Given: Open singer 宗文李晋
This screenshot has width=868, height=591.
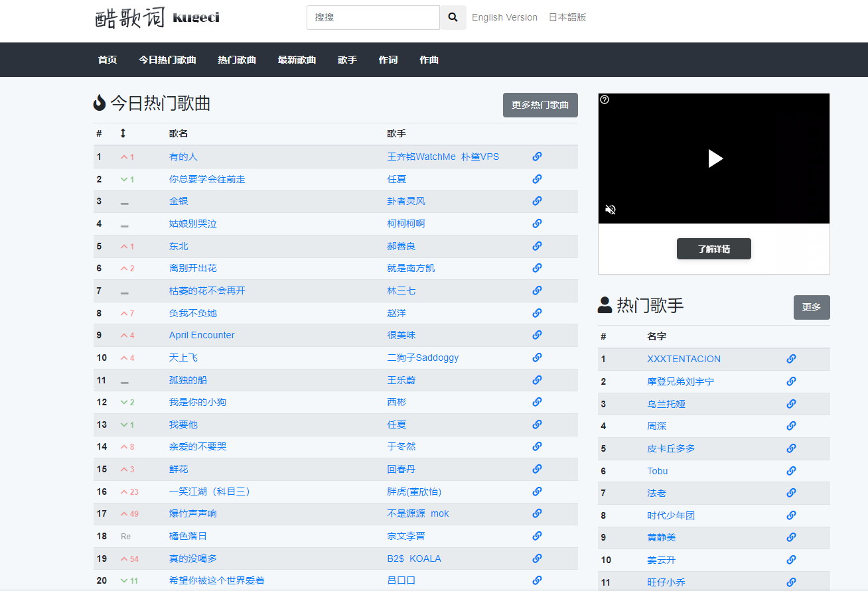Looking at the screenshot, I should (406, 536).
